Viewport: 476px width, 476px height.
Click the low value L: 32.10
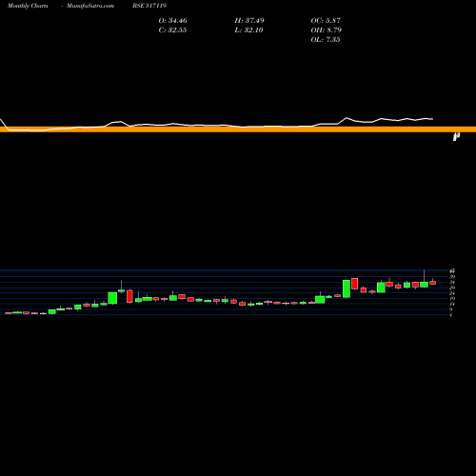(x=248, y=30)
